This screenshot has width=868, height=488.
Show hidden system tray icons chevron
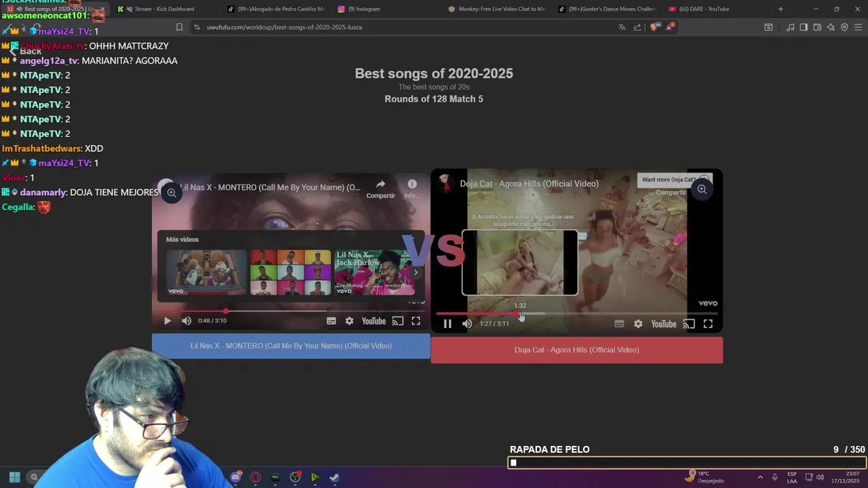[759, 477]
